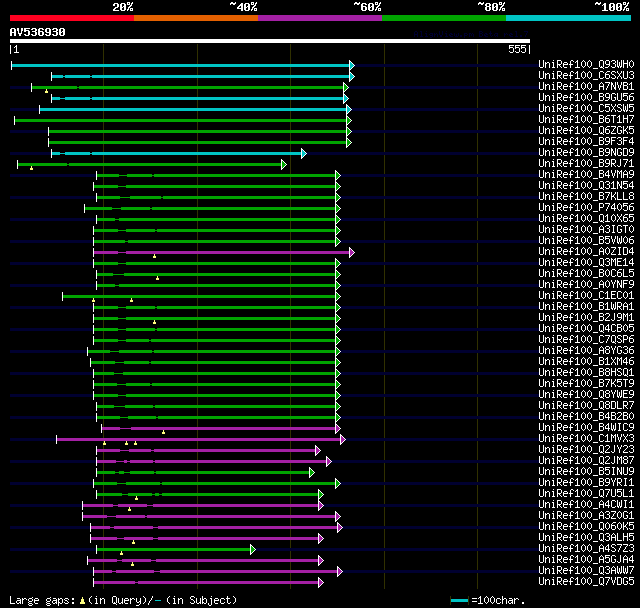Open the UniRef100_C5XSW5 subject label
Screen dimensions: 640x608
coord(586,109)
